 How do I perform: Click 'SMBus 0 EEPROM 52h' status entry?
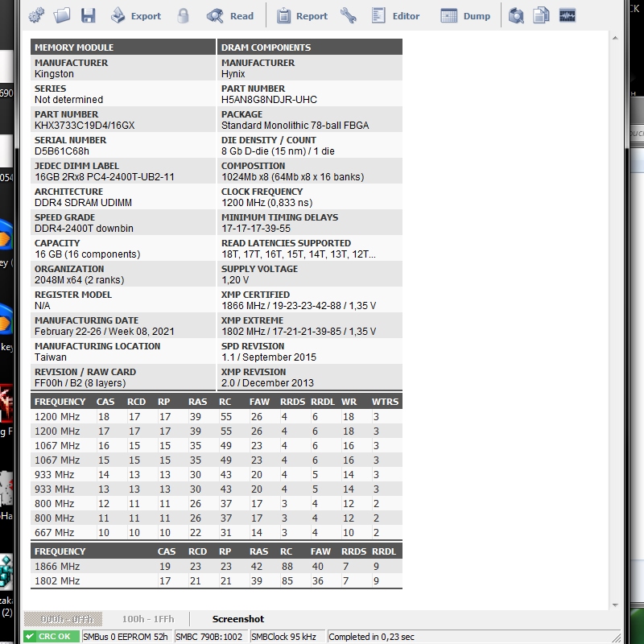click(x=126, y=637)
